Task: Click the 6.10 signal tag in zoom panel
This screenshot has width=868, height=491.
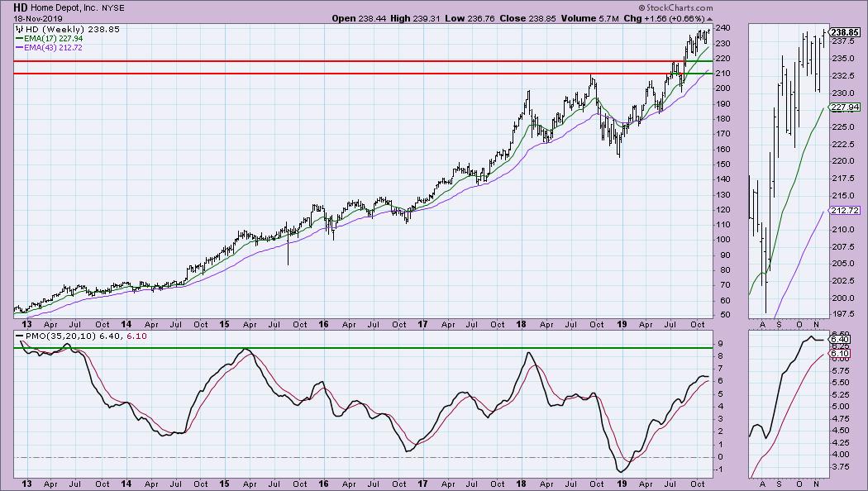Action: coord(839,353)
